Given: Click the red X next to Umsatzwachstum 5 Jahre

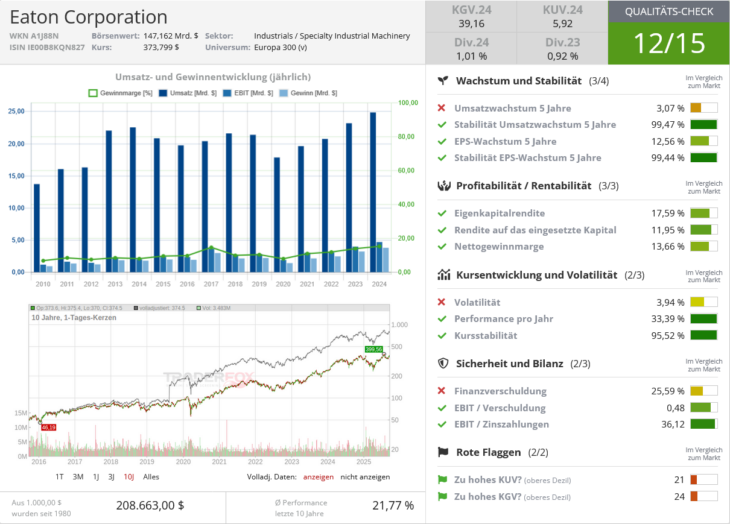Looking at the screenshot, I should click(441, 108).
